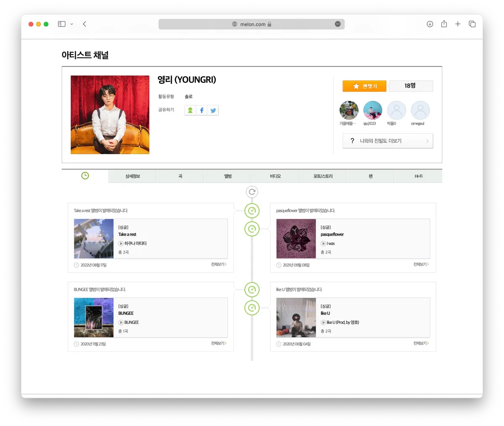Open Safari downloads icon
Image resolution: width=504 pixels, height=426 pixels.
coord(430,24)
